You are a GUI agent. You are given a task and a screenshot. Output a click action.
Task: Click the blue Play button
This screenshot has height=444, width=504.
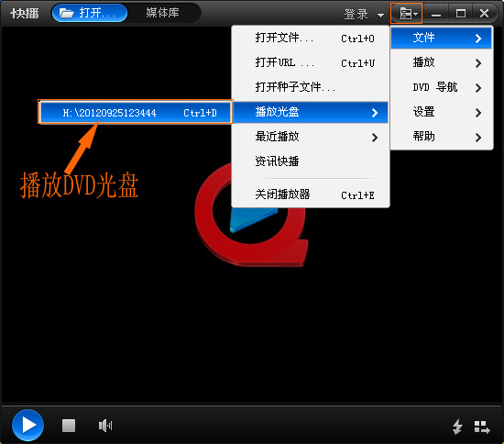click(28, 425)
